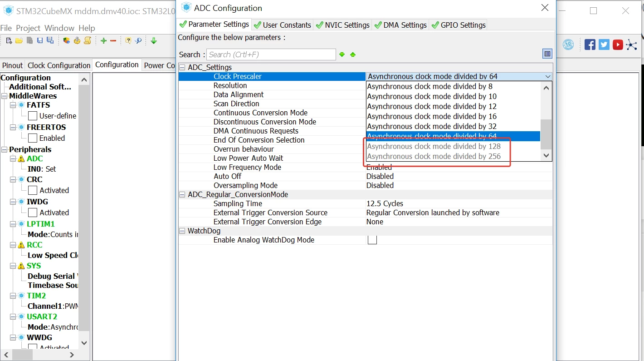Click the parameter Search input field

(271, 54)
